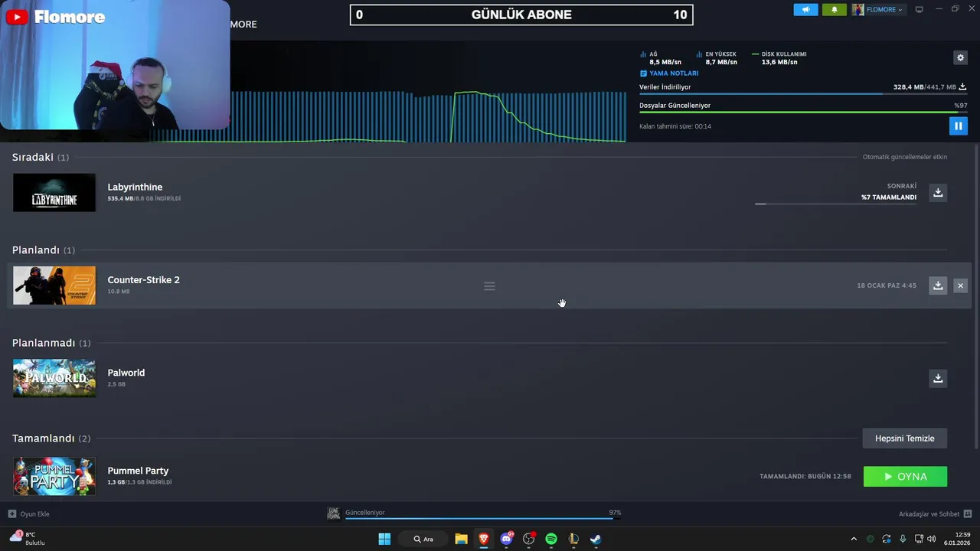This screenshot has width=980, height=551.
Task: Open Windows Start menu
Action: 384,539
